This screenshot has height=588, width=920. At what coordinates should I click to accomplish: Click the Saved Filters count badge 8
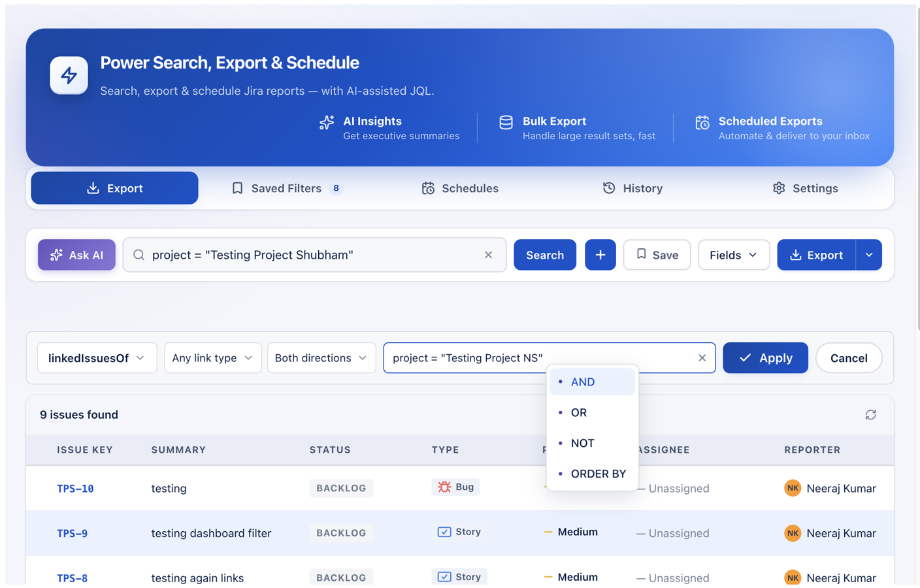pyautogui.click(x=336, y=188)
